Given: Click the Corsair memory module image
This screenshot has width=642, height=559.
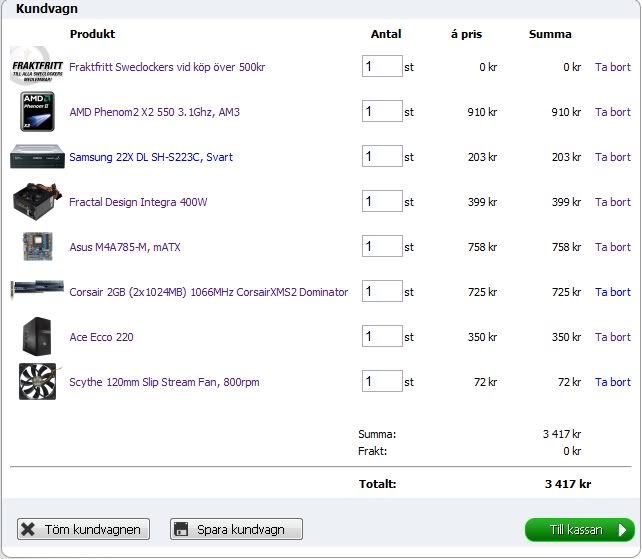Looking at the screenshot, I should coord(37,291).
